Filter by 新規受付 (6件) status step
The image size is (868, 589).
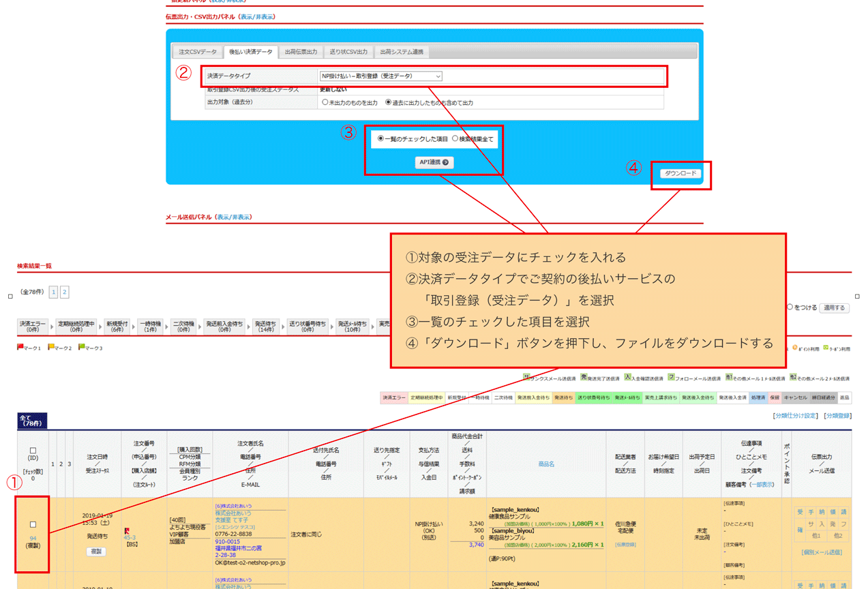pos(119,327)
